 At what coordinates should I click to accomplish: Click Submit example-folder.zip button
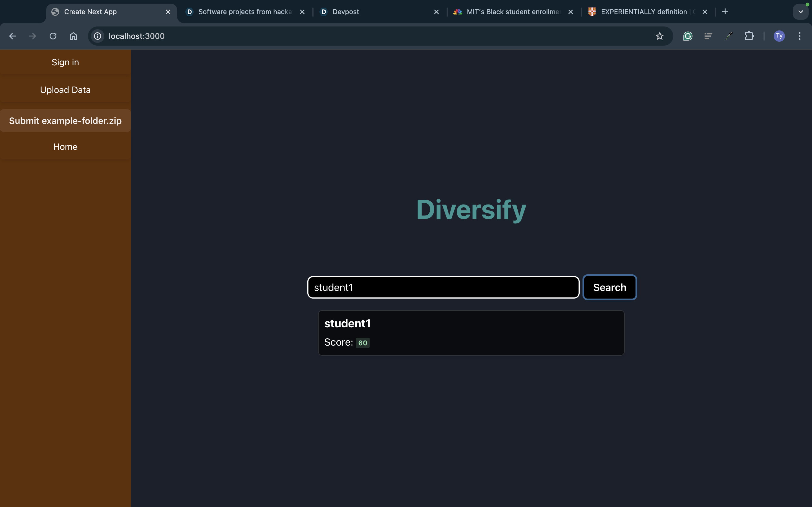pos(65,121)
